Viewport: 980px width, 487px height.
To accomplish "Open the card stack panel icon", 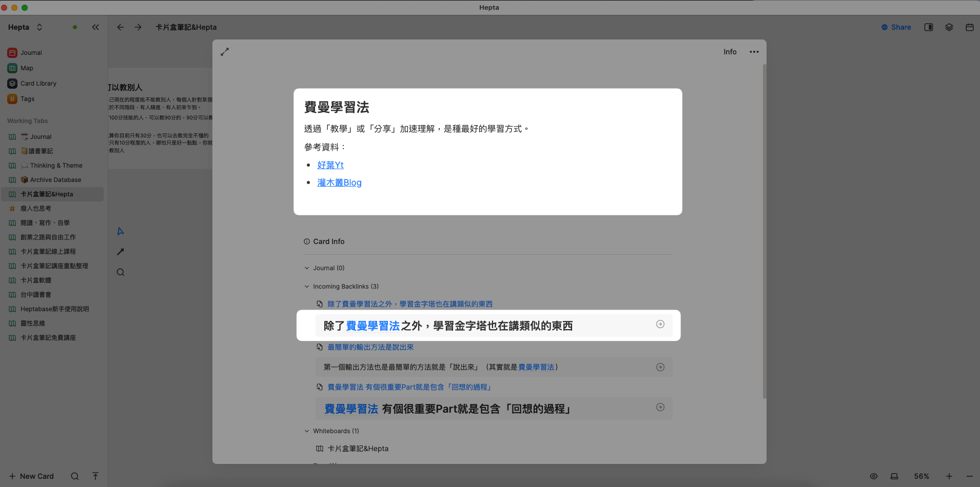I will pos(949,27).
